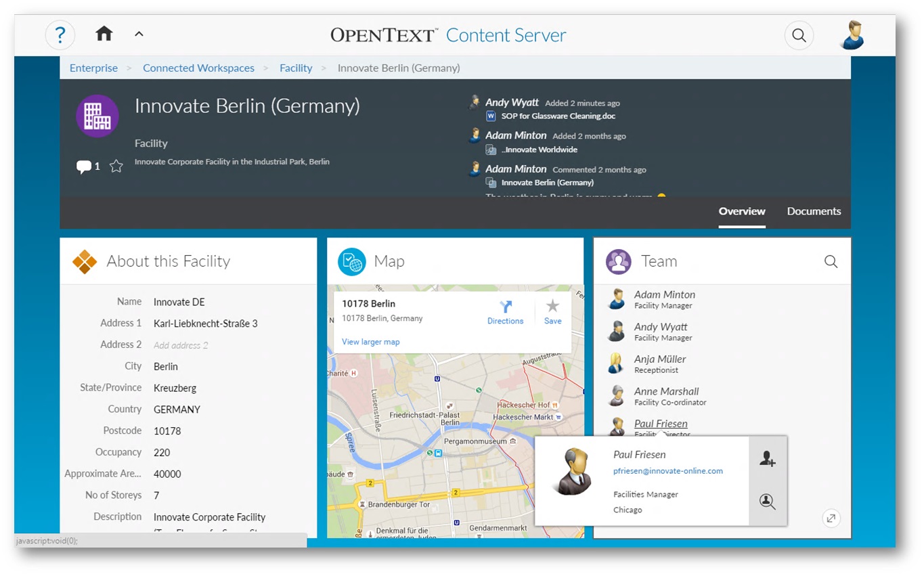Click Anja Müller's avatar icon

point(617,363)
